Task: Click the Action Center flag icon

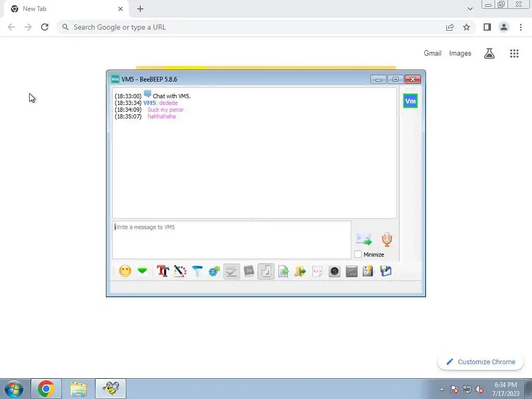Action: coord(455,389)
